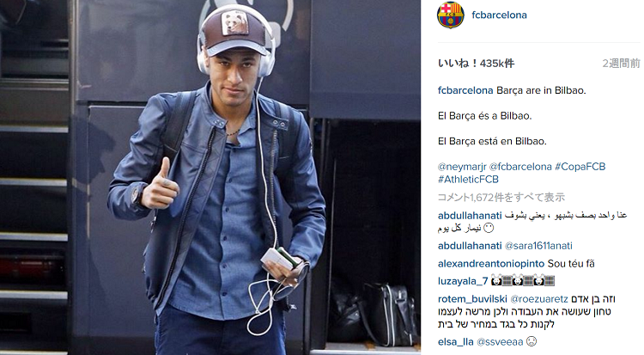
Task: Open the @sara1611anati mention
Action: coord(538,246)
